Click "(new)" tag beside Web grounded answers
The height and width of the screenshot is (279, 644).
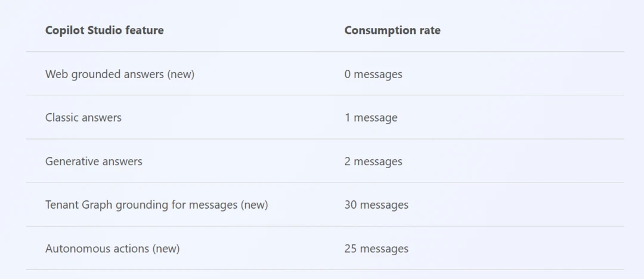coord(181,75)
